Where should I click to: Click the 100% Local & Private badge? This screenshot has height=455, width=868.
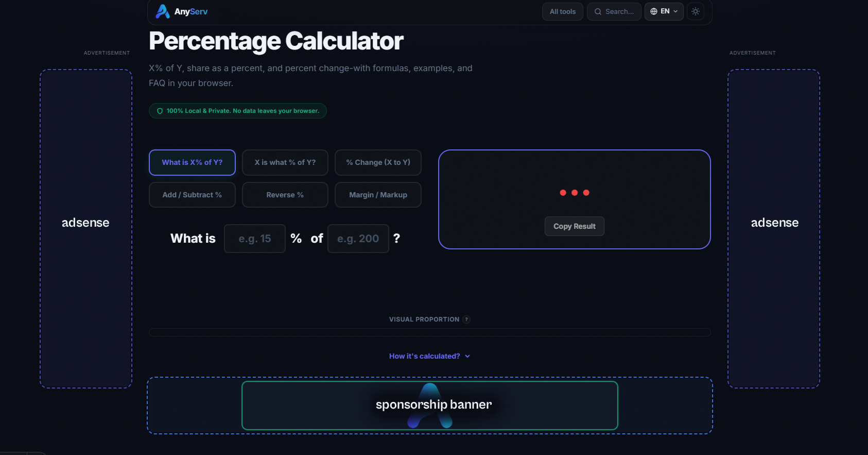point(238,111)
